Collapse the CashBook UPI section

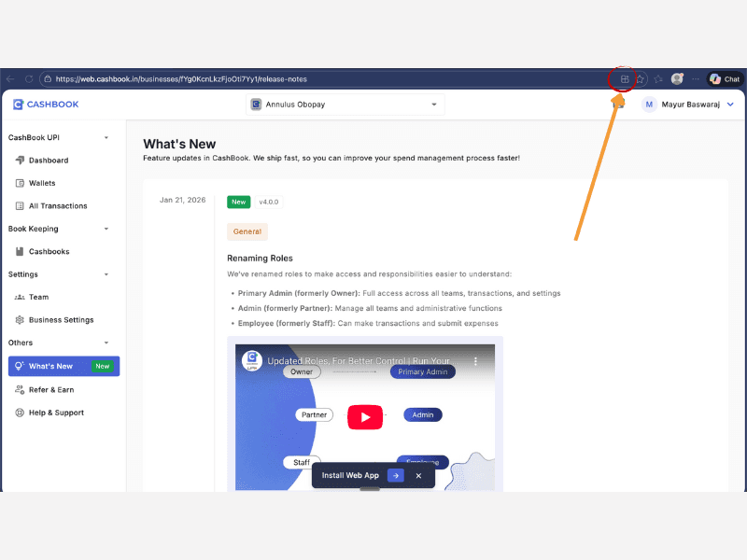coord(106,137)
